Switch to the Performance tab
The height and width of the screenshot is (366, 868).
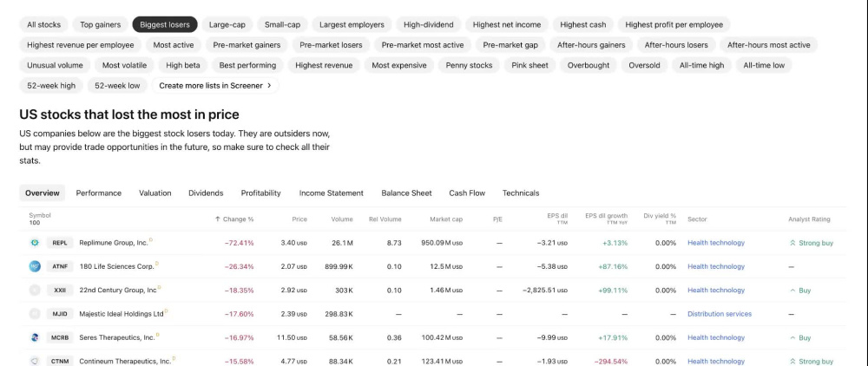pyautogui.click(x=99, y=193)
